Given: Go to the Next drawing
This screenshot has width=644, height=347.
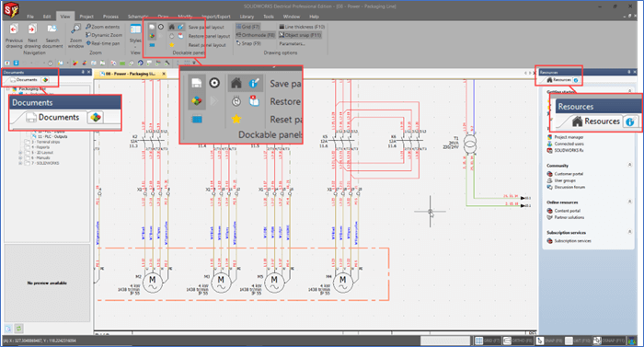Looking at the screenshot, I should [32, 36].
